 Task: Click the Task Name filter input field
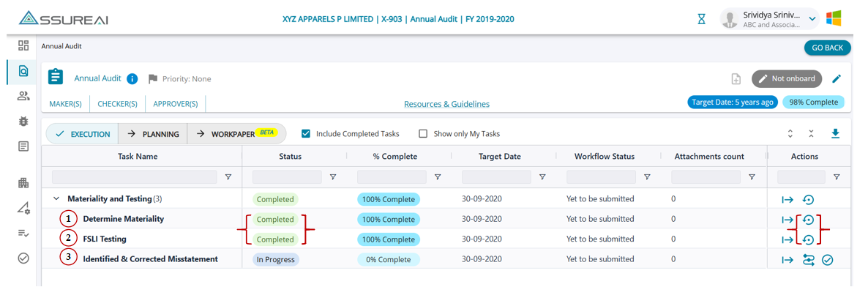(x=134, y=177)
